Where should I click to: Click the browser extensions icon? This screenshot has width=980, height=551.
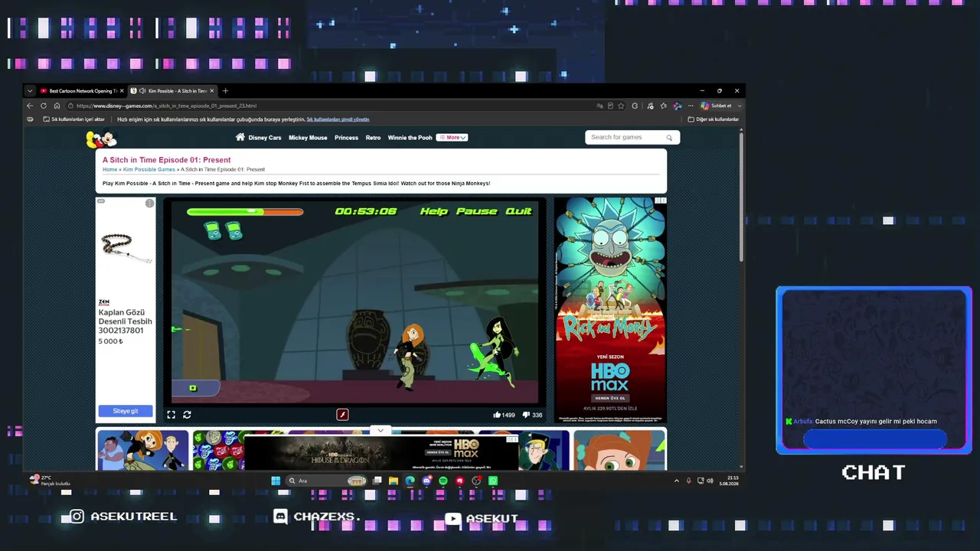pos(635,106)
